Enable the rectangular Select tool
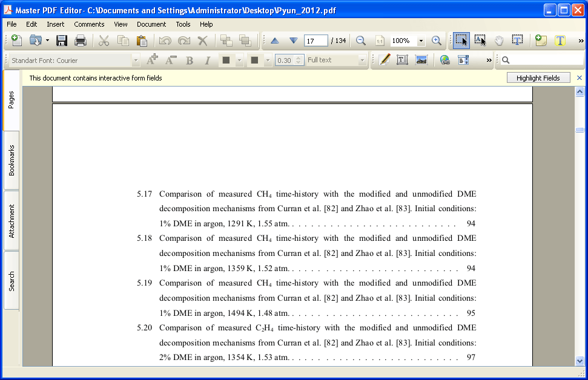588x380 pixels. [x=461, y=41]
